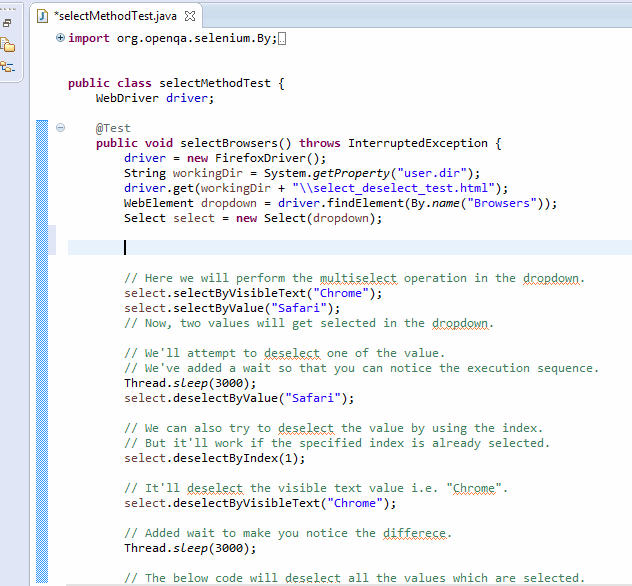Collapse the selectBrowsers method at @Test
This screenshot has height=586, width=632.
click(x=60, y=128)
